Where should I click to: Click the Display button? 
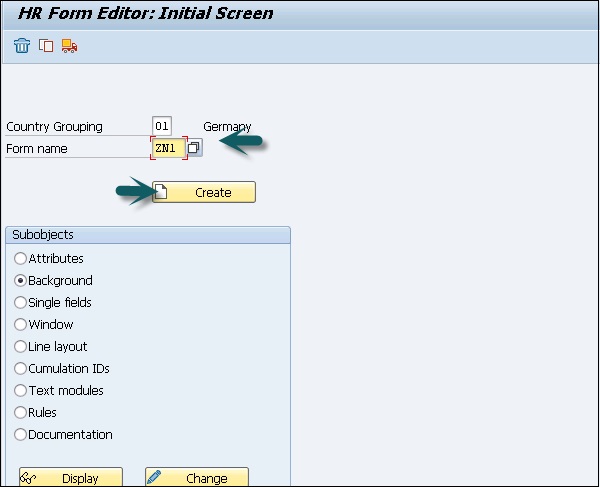click(71, 478)
